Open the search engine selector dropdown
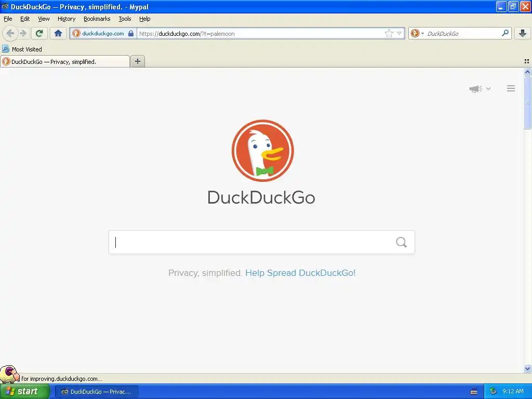532x399 pixels. (x=417, y=33)
